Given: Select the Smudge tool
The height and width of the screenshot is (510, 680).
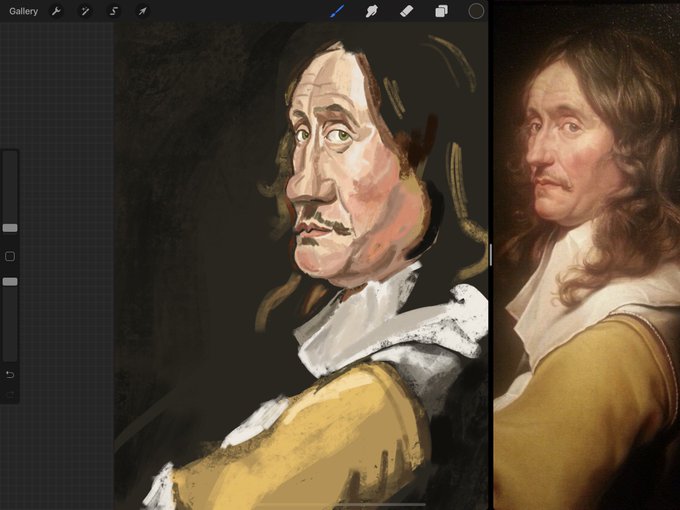Looking at the screenshot, I should [x=372, y=11].
